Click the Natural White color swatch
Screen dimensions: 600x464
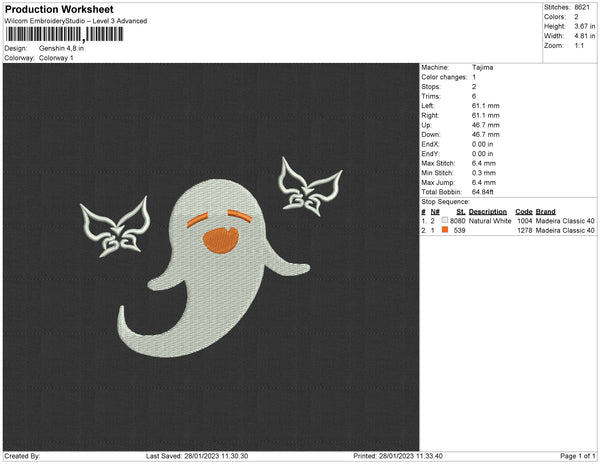tap(445, 220)
